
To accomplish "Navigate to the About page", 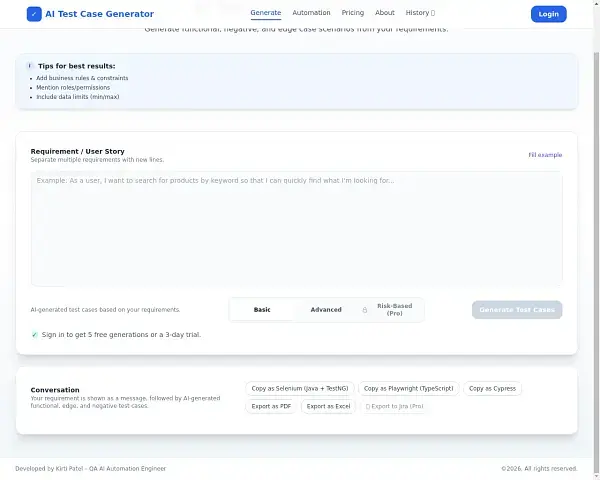I will [385, 14].
